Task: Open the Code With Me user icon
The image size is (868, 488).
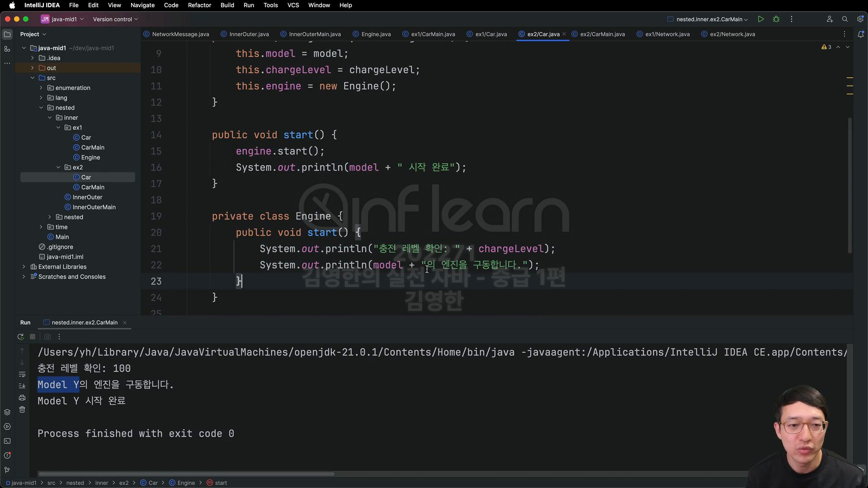Action: click(x=830, y=19)
